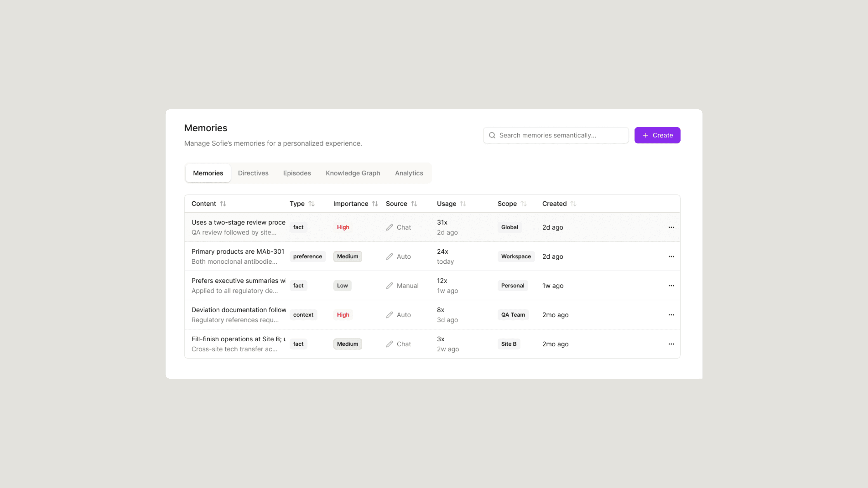This screenshot has width=868, height=488.
Task: Open the Deviation documentation memory entry
Action: (x=238, y=310)
